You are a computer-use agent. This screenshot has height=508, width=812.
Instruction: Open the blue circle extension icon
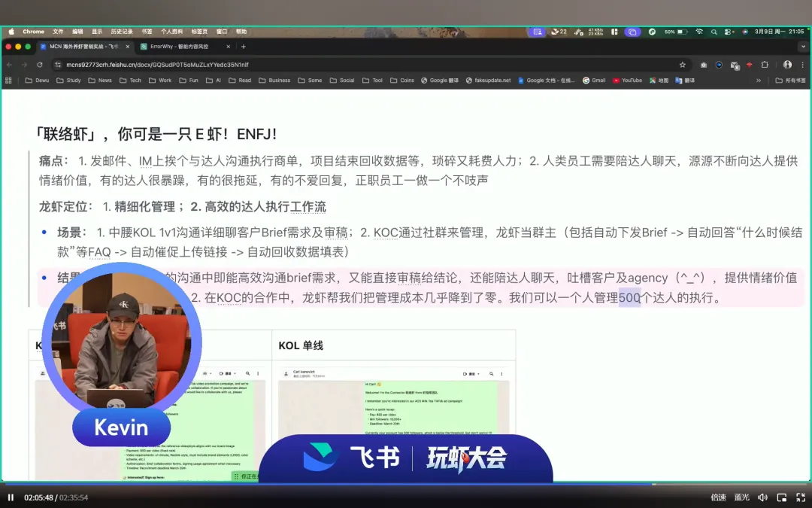click(x=719, y=65)
